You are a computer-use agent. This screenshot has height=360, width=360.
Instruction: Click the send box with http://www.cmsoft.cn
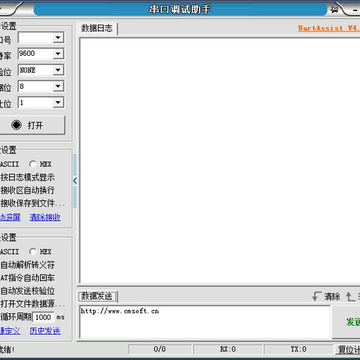point(205,322)
